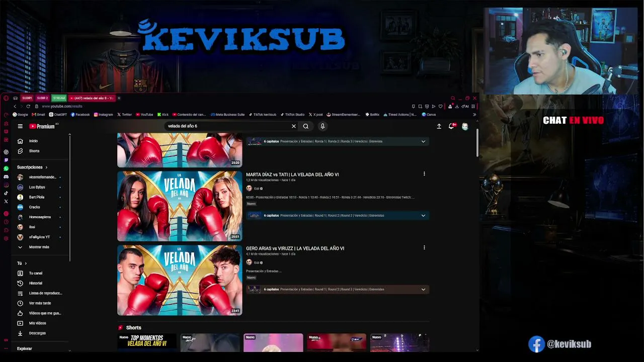Open the Tú section chevron
The width and height of the screenshot is (644, 362).
coord(26,263)
